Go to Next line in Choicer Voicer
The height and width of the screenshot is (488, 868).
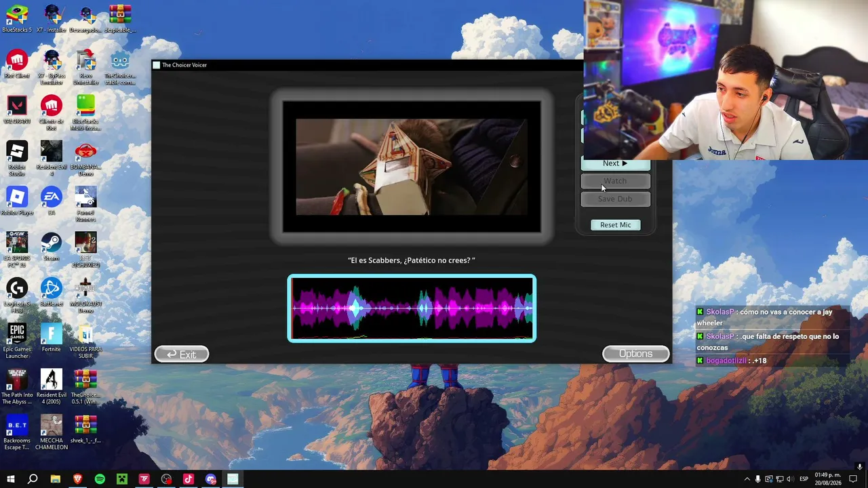615,163
